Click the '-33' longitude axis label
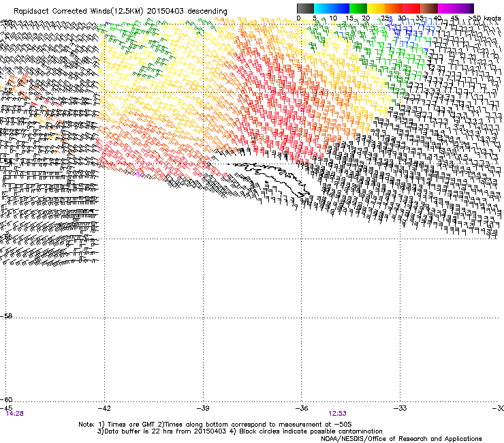 (x=400, y=408)
